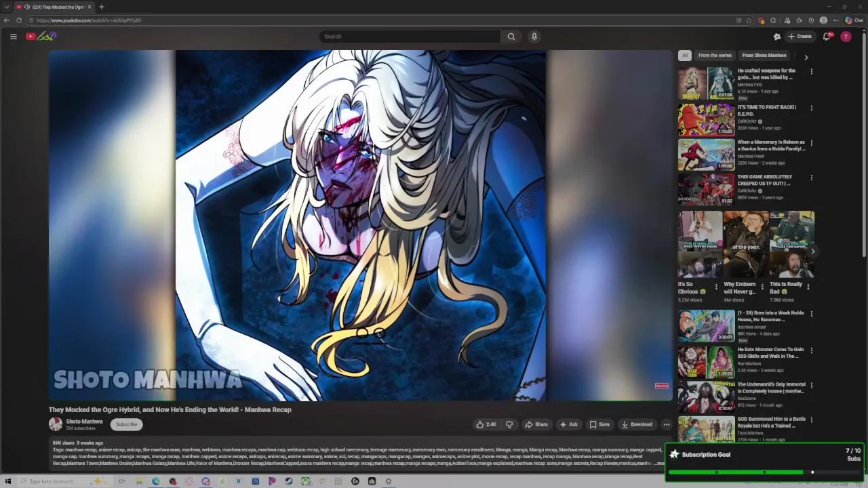Reload the current browser page

[19, 20]
